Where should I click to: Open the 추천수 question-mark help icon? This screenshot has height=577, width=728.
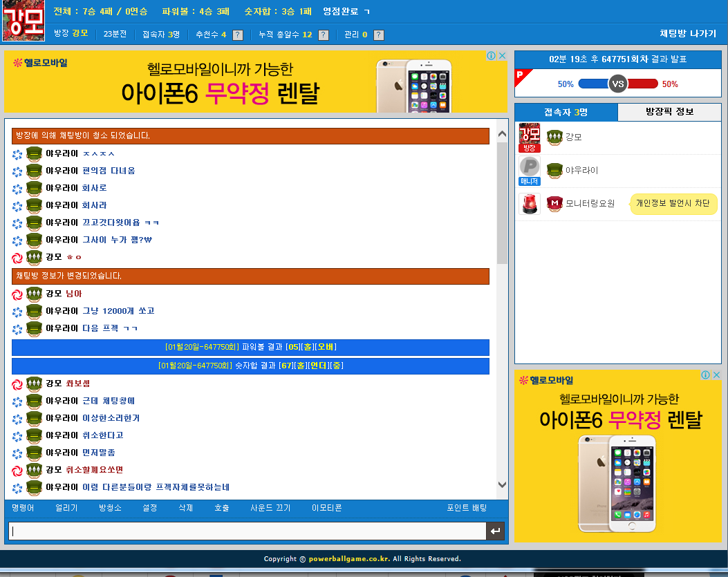point(236,35)
